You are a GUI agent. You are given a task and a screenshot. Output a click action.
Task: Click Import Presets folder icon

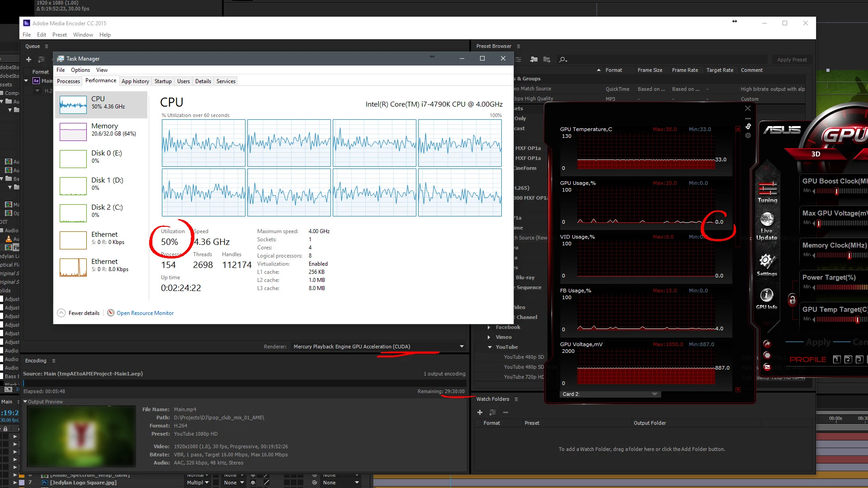pos(534,60)
